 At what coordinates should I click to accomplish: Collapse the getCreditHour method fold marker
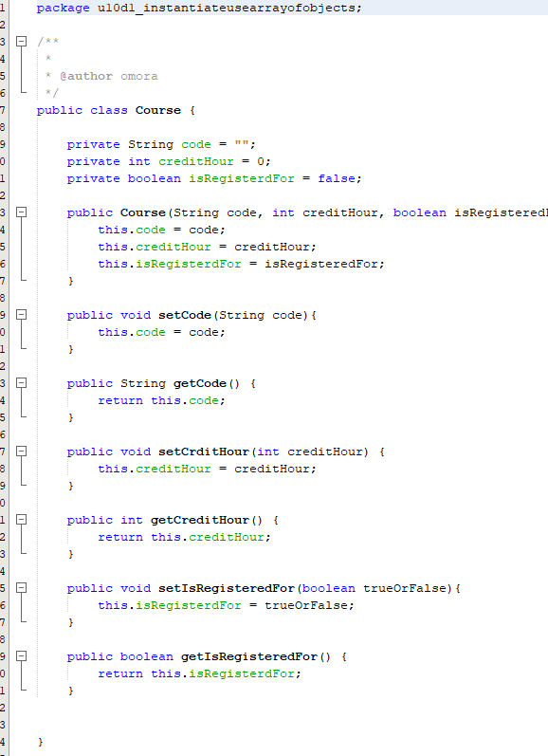click(x=21, y=520)
